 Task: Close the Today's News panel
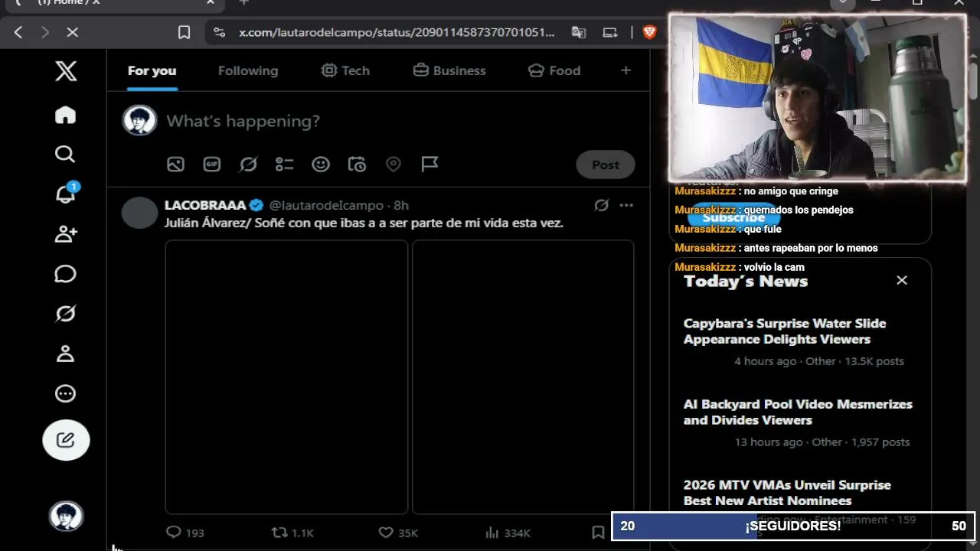click(902, 280)
